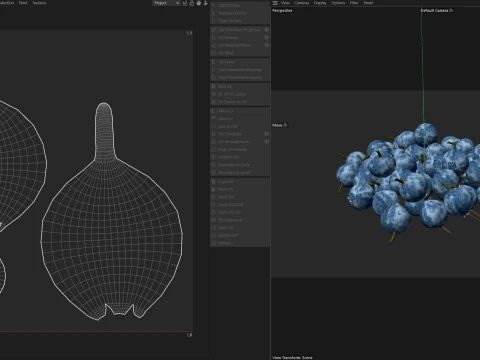Run the UV Weld command
Viewport: 480px width, 360px height.
tap(240, 53)
